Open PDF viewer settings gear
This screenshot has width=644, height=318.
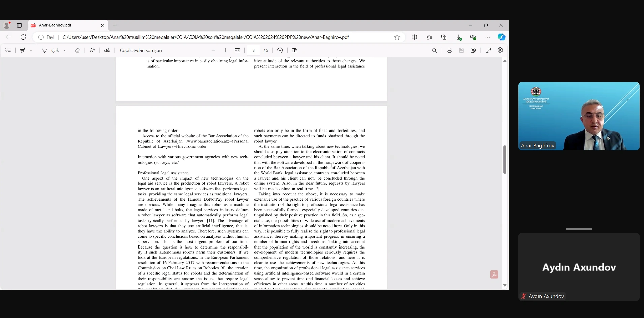(500, 50)
